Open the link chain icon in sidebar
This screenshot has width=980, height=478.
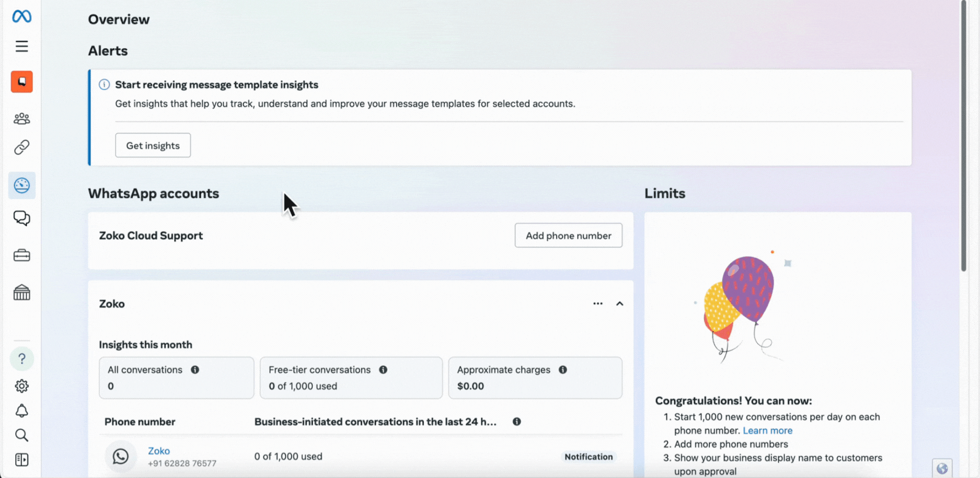[x=21, y=147]
